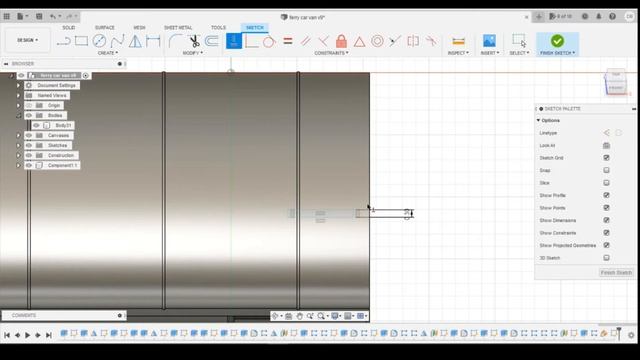Apply the Perpendicular constraint
This screenshot has width=640, height=360.
323,41
